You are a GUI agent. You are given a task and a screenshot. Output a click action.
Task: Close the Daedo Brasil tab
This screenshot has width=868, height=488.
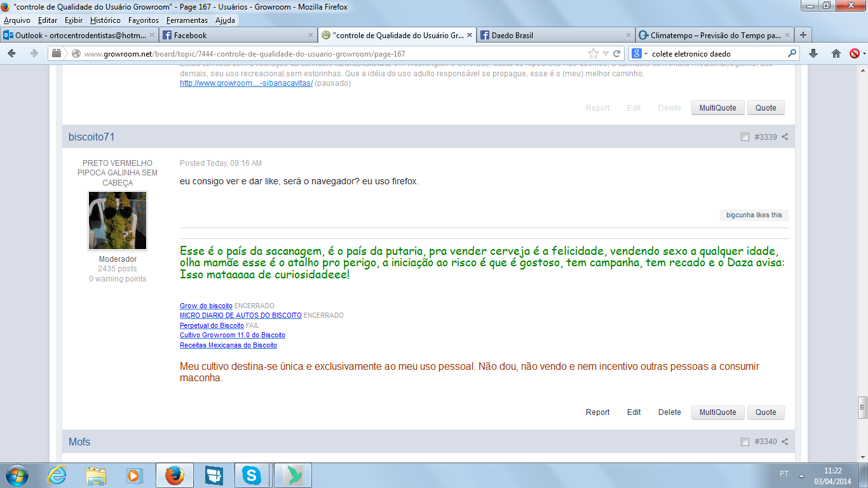(628, 36)
